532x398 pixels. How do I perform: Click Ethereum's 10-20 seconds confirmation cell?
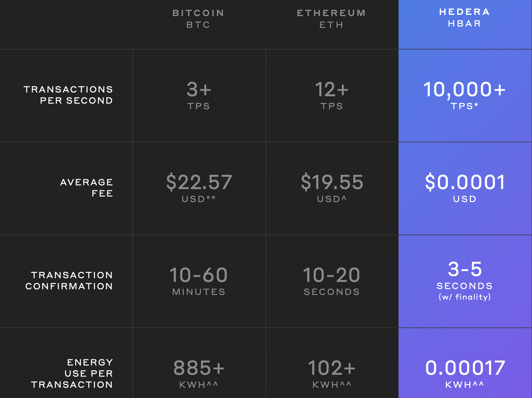pos(332,281)
